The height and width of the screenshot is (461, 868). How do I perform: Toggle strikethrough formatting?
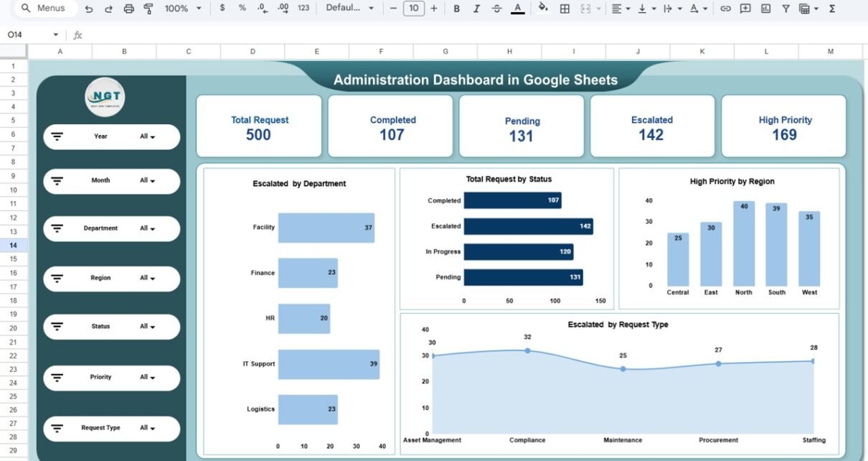(x=497, y=9)
